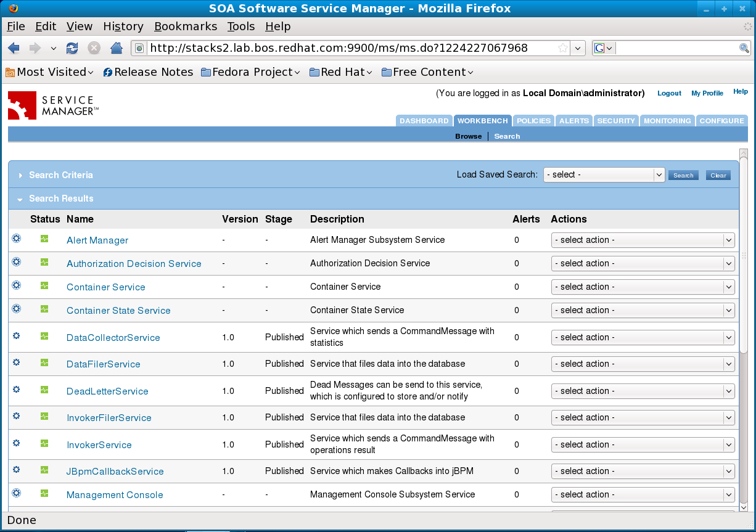Open the recent pages history dropdown arrow

54,48
